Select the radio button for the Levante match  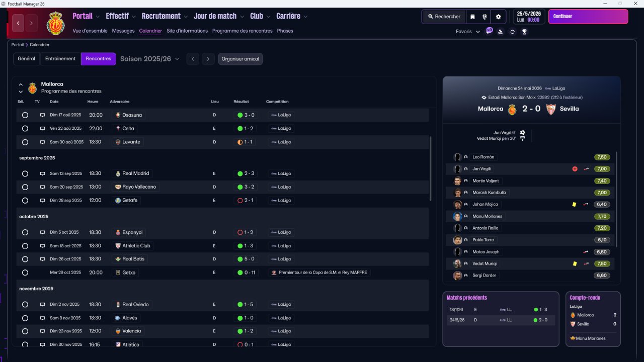tap(25, 142)
